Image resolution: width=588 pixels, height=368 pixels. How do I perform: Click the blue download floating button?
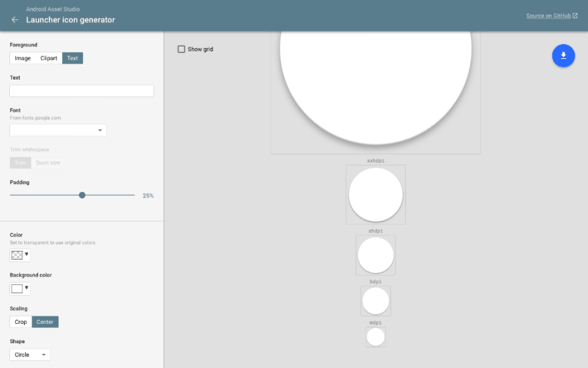pos(563,56)
